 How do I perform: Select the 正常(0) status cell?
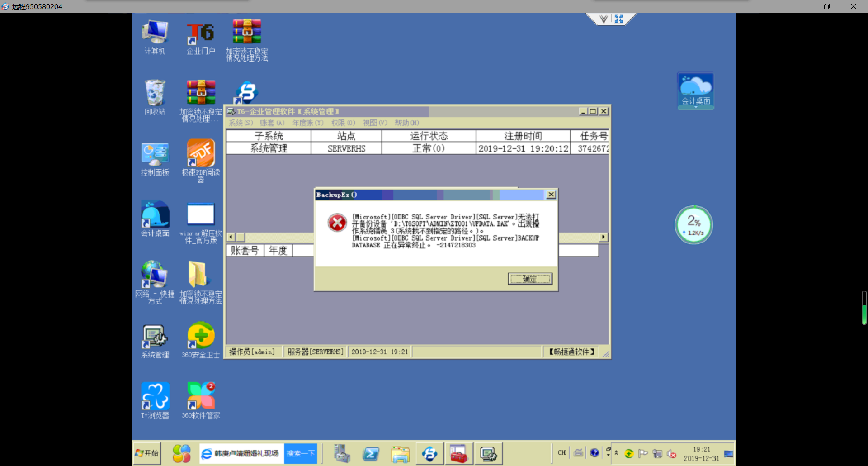pos(429,148)
